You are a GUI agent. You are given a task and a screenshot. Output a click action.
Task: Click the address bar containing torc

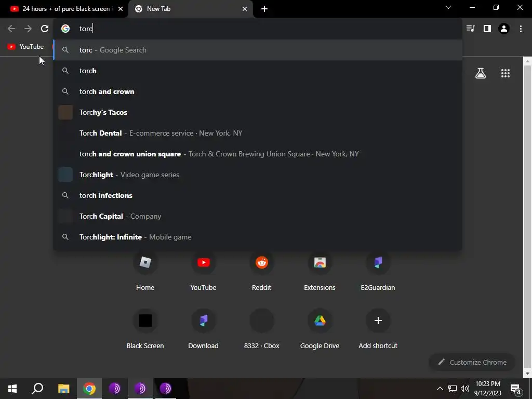[258, 29]
